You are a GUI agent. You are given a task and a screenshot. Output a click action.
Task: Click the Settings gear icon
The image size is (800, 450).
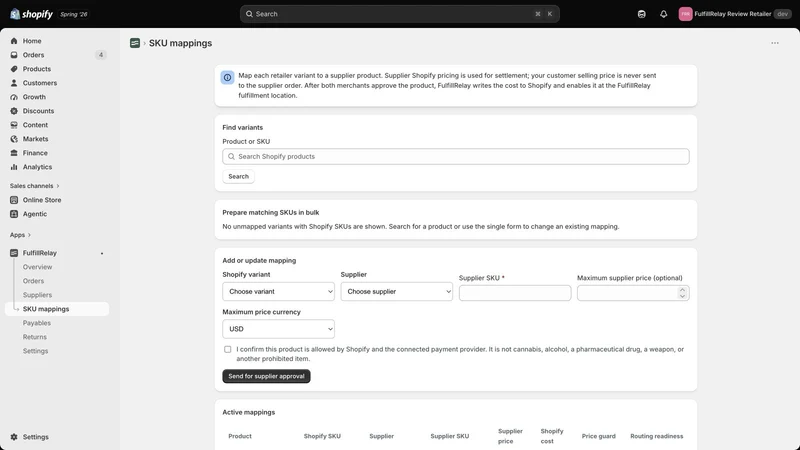14,437
